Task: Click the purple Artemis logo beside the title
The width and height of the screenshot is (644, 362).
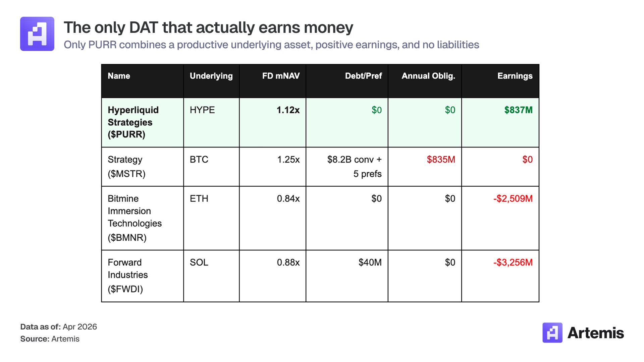Action: (37, 34)
